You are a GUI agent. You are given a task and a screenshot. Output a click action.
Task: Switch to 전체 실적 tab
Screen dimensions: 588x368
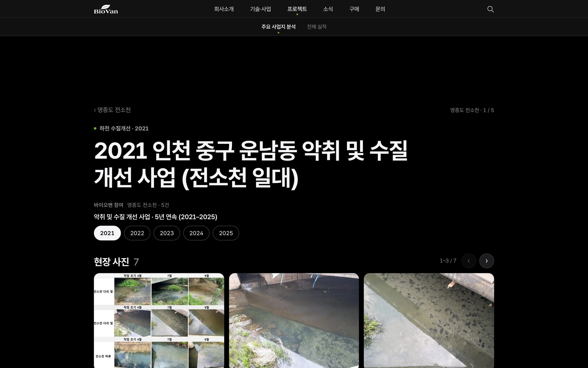point(317,27)
